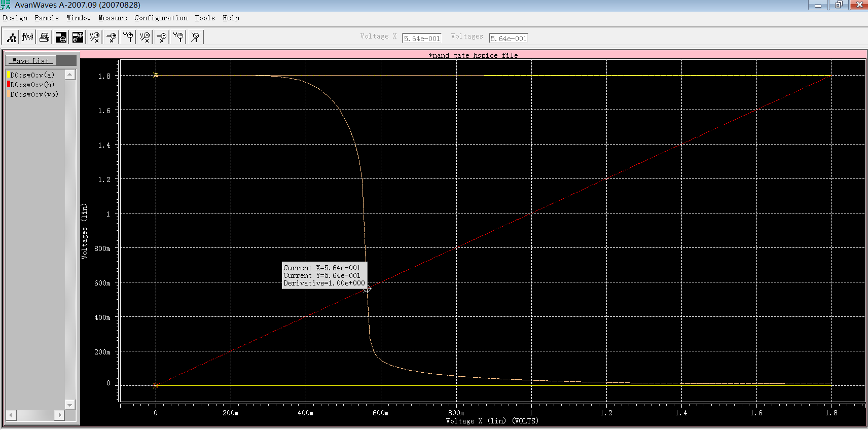Click the measurement cursor marker on the curve

pyautogui.click(x=367, y=289)
